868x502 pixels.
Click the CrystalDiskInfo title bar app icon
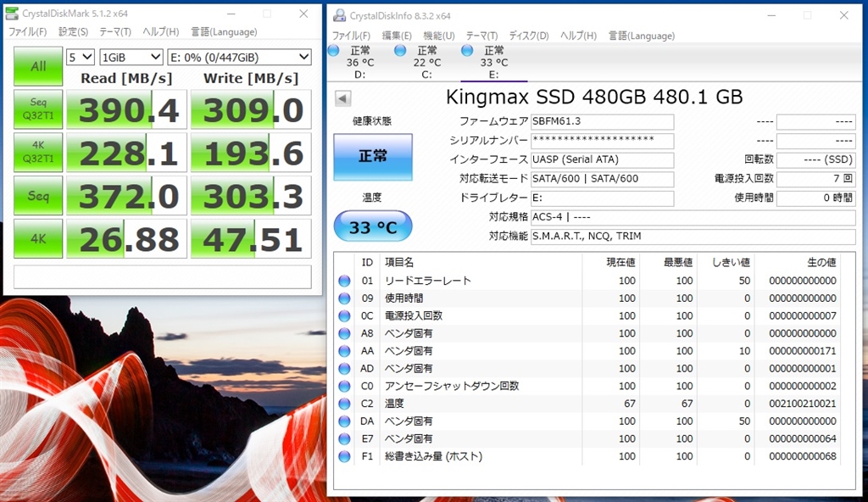[339, 15]
